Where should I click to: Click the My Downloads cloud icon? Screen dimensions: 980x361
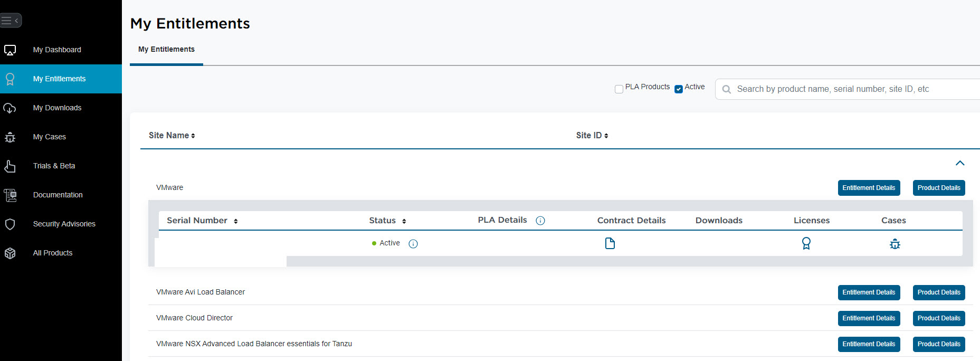click(10, 108)
